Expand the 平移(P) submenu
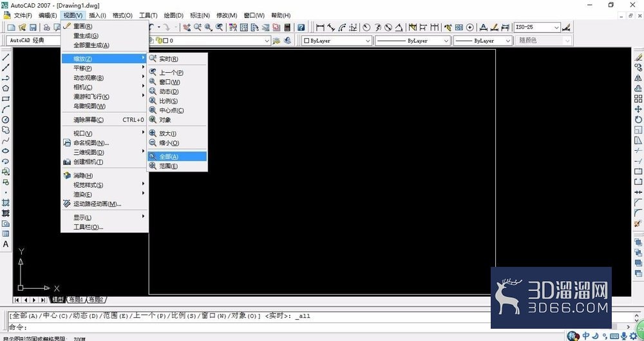Screen dimensions: 644x341 tap(104, 68)
